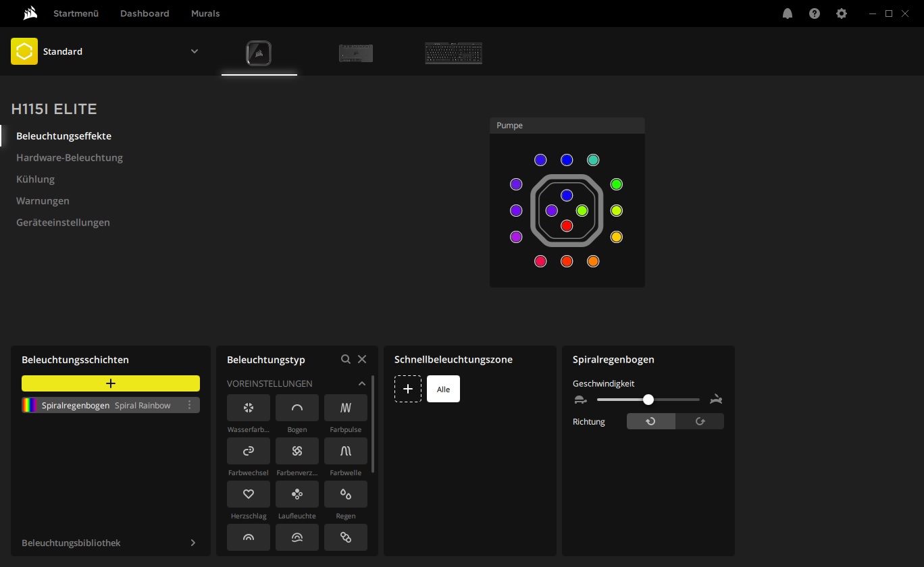This screenshot has height=567, width=924.
Task: Open the Standard profile dropdown
Action: coord(195,51)
